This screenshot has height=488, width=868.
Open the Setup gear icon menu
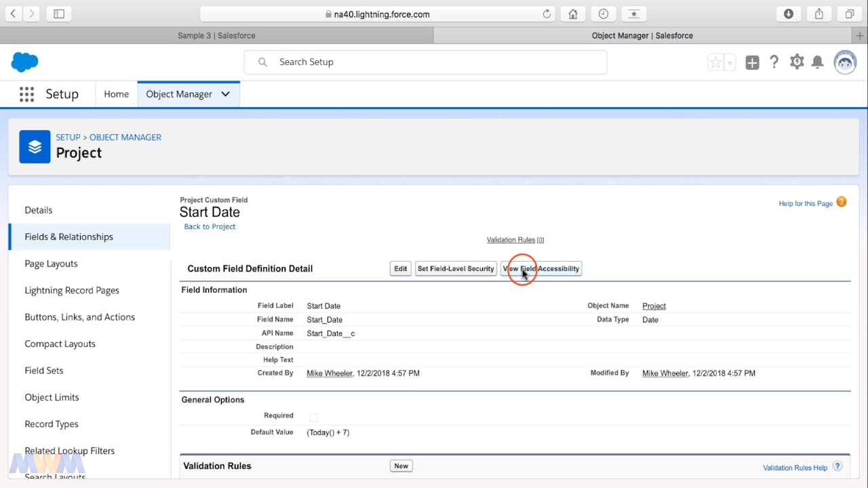point(797,62)
